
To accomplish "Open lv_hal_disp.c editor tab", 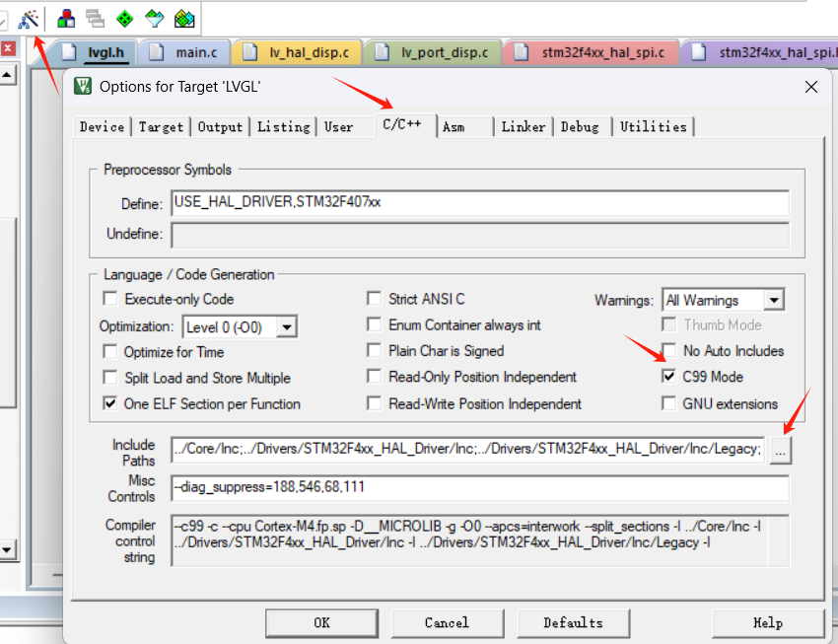I will 297,53.
